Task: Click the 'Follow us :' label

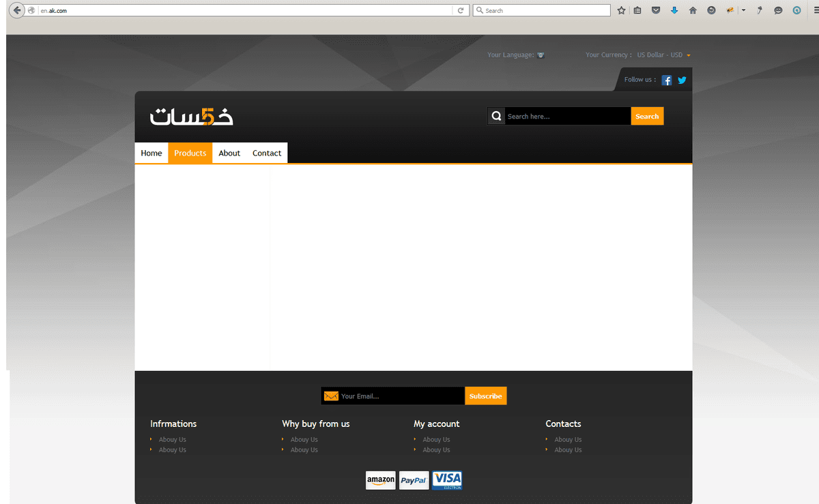Action: 640,80
